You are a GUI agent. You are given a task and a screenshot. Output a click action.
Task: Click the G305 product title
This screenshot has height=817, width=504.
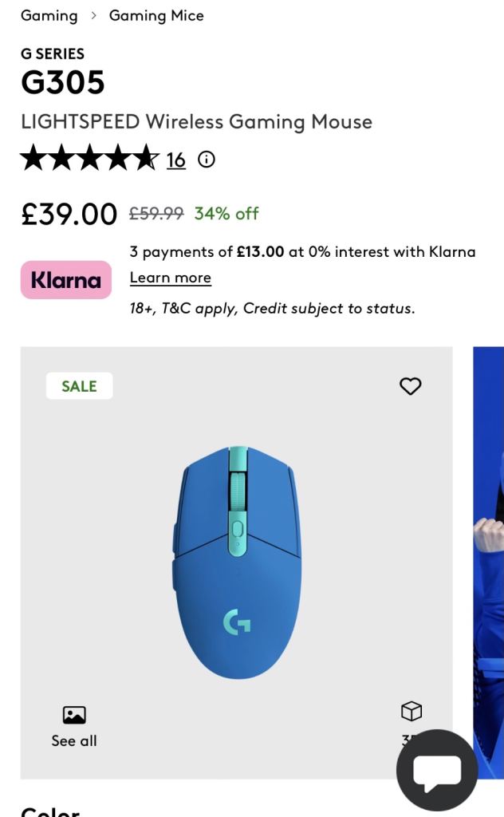(x=63, y=83)
